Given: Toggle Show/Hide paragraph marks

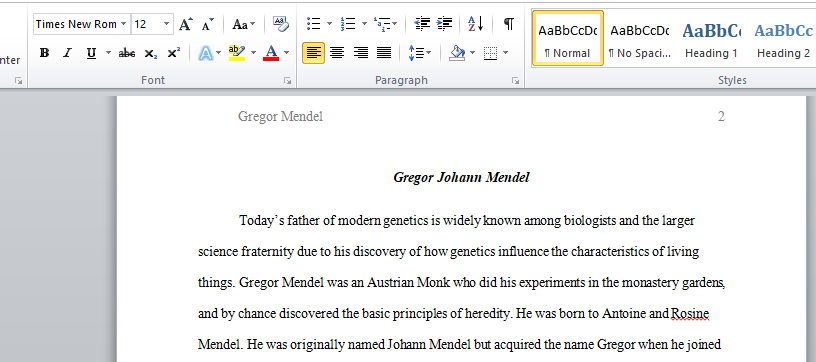Looking at the screenshot, I should (509, 24).
